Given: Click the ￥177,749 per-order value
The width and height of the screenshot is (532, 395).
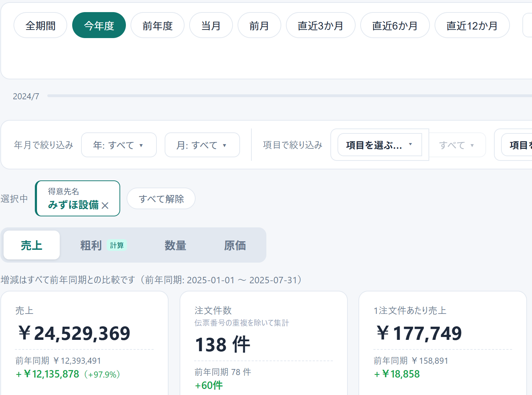Looking at the screenshot, I should (x=419, y=333).
